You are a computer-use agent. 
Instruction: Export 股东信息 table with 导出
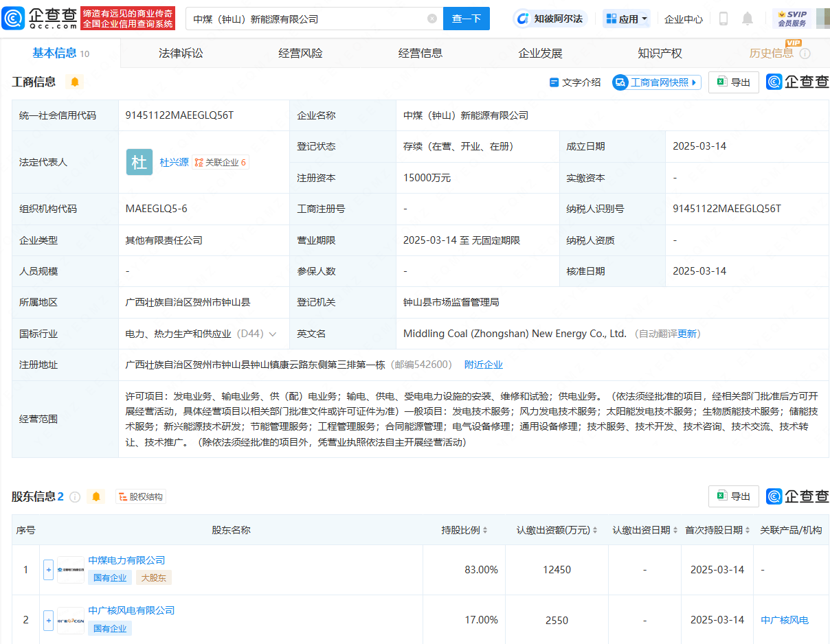point(734,496)
